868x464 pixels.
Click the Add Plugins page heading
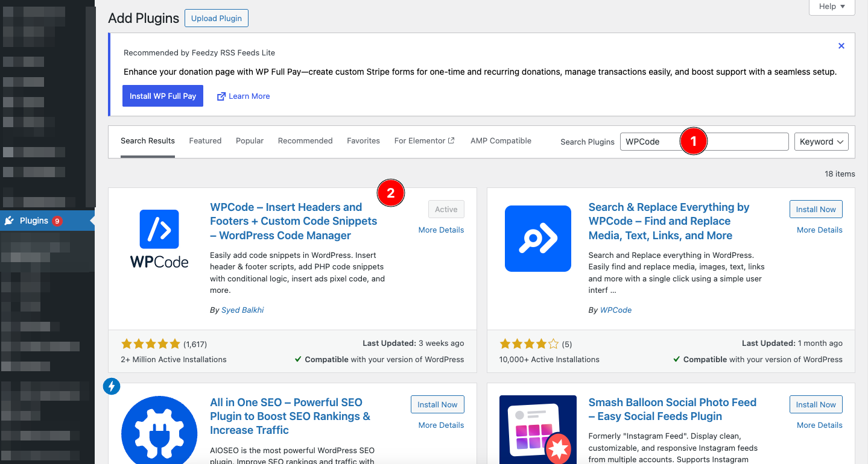pyautogui.click(x=144, y=19)
